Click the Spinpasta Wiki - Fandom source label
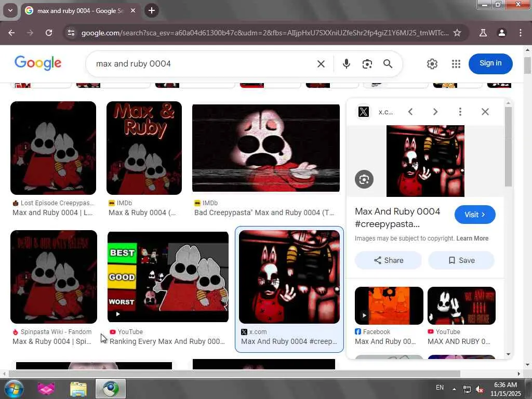 (x=56, y=332)
